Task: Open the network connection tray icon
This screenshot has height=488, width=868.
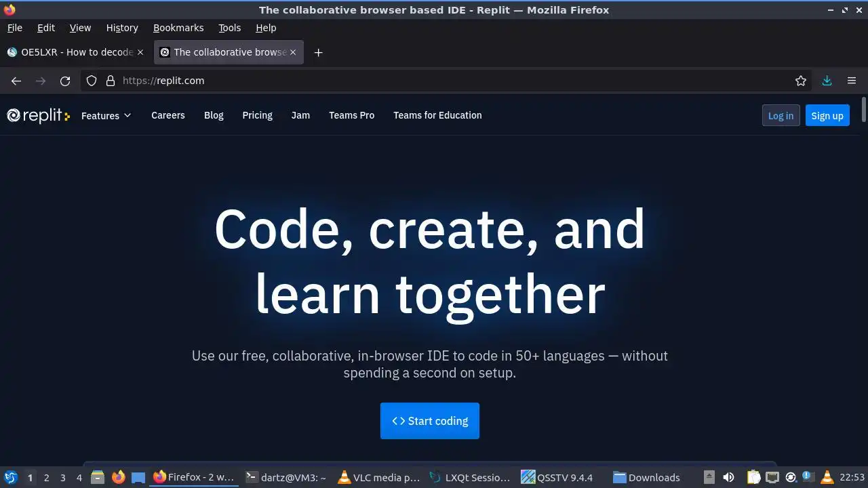Action: point(772,477)
